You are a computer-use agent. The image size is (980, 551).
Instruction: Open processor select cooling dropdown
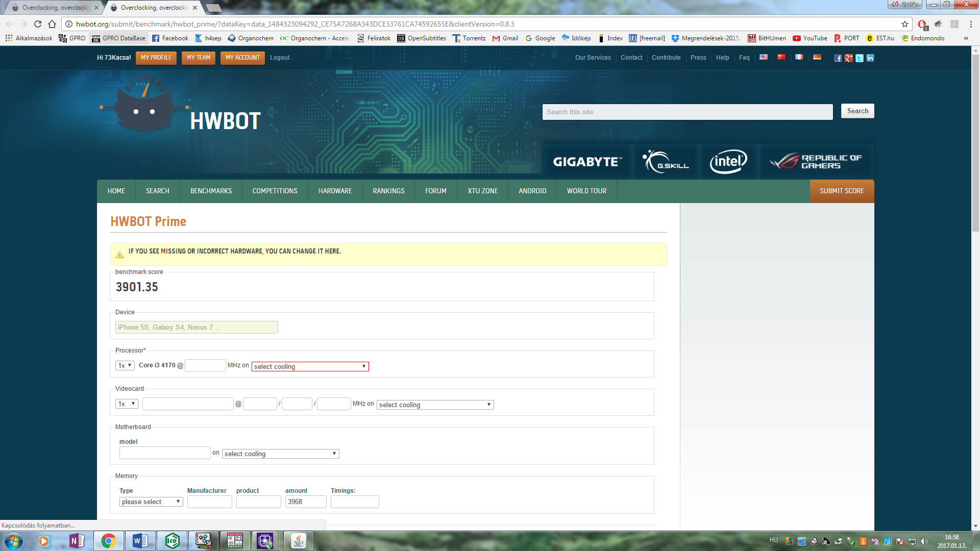point(310,366)
